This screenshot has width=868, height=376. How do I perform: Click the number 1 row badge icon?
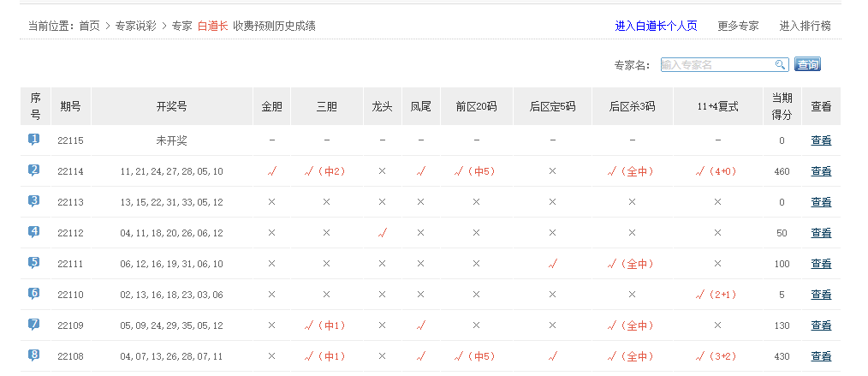34,139
